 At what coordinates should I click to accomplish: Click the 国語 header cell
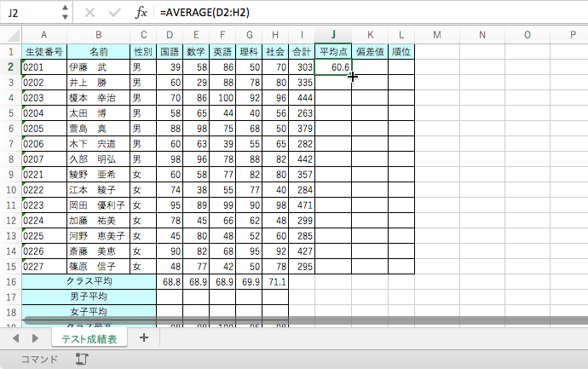click(x=170, y=52)
